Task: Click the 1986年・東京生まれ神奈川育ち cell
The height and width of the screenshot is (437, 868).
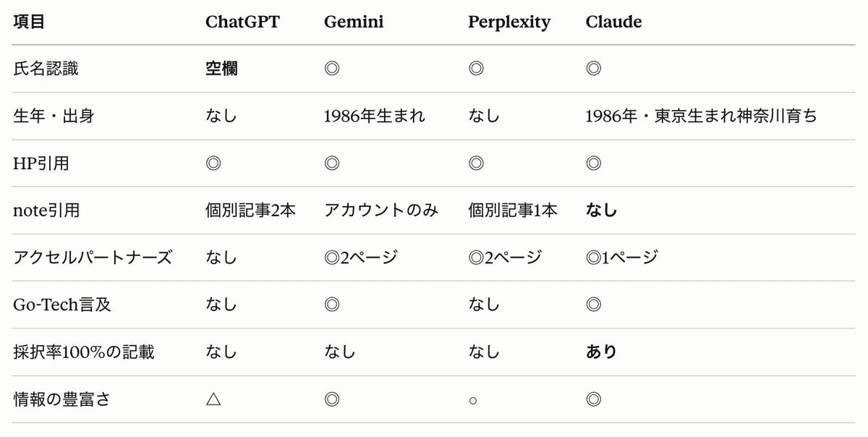Action: (701, 116)
